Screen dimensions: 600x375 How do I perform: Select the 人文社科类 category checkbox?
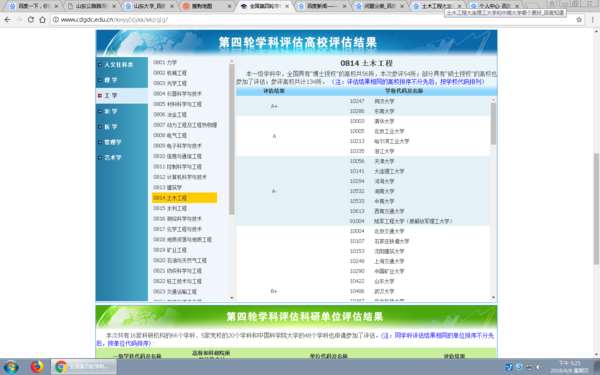[x=100, y=65]
